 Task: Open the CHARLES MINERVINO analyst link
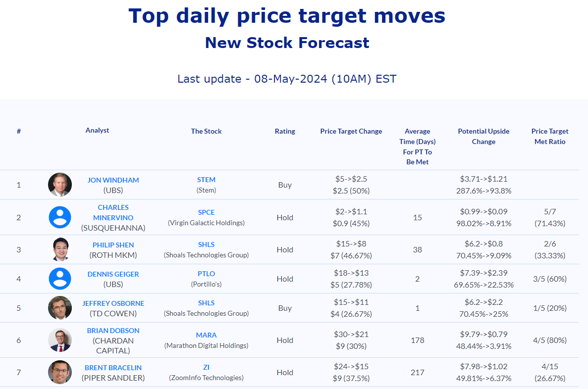[x=113, y=212]
